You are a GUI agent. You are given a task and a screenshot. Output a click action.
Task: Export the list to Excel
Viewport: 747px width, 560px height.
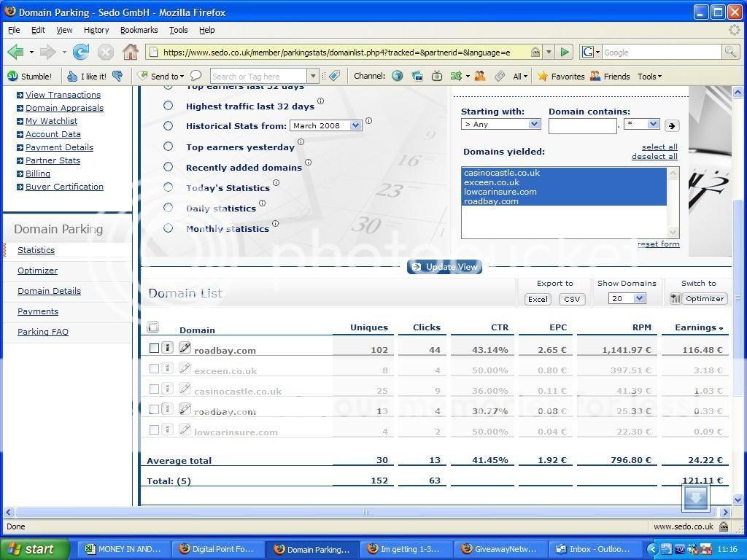coord(538,299)
